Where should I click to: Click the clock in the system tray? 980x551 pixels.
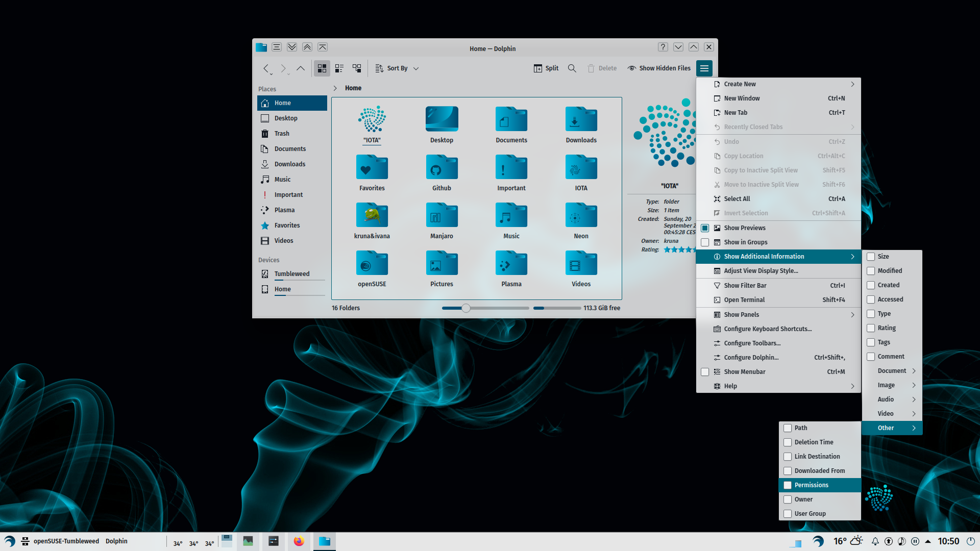(x=948, y=541)
